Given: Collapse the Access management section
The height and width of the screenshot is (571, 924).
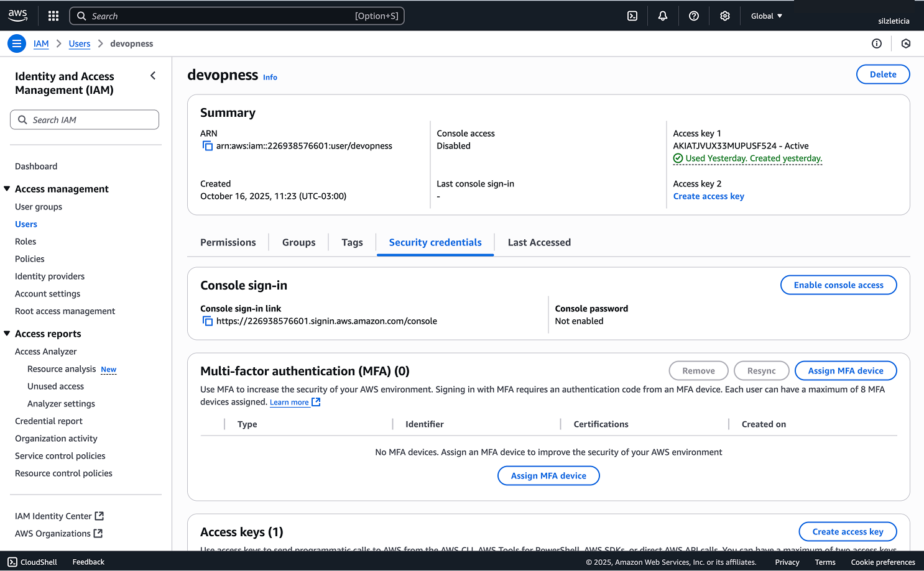Looking at the screenshot, I should [6, 188].
